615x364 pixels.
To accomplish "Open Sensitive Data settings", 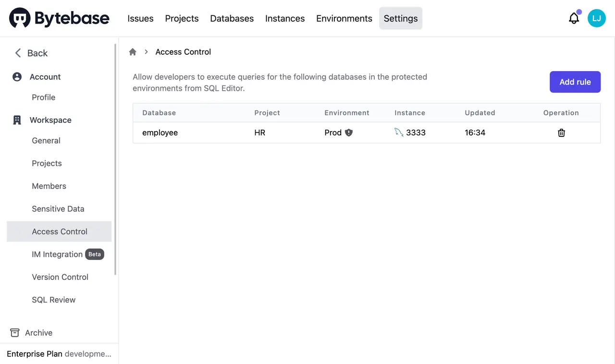I will point(58,209).
